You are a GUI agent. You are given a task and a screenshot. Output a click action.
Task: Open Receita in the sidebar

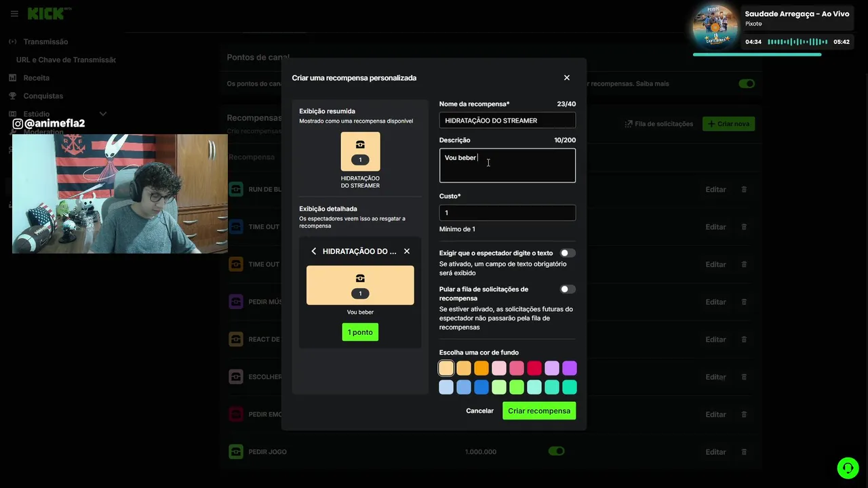pos(37,78)
